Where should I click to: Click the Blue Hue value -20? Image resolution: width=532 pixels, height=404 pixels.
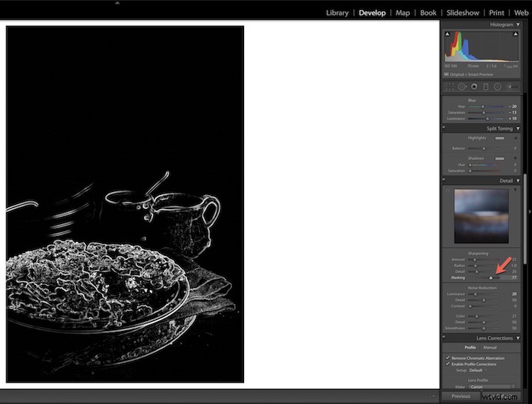513,106
